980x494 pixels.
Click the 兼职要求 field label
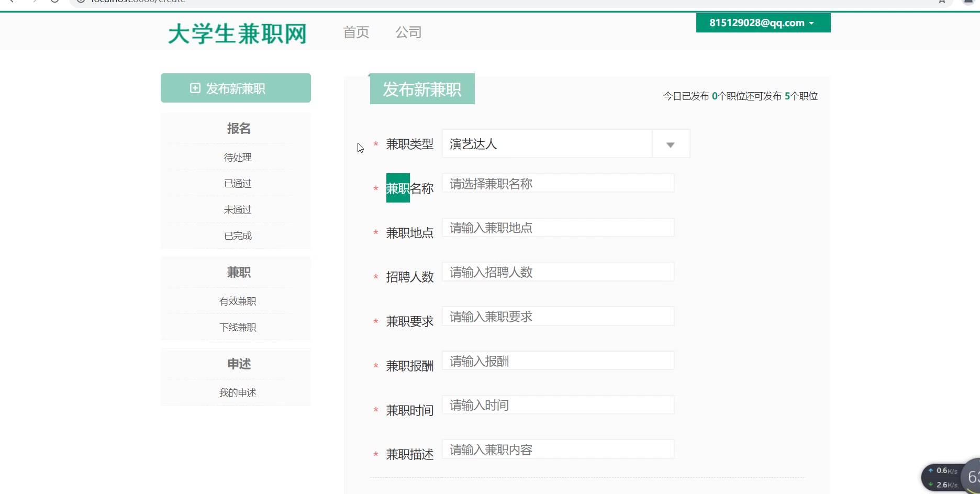410,321
